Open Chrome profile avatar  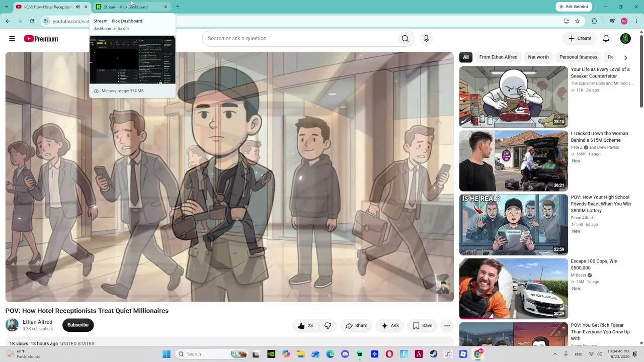(x=624, y=21)
